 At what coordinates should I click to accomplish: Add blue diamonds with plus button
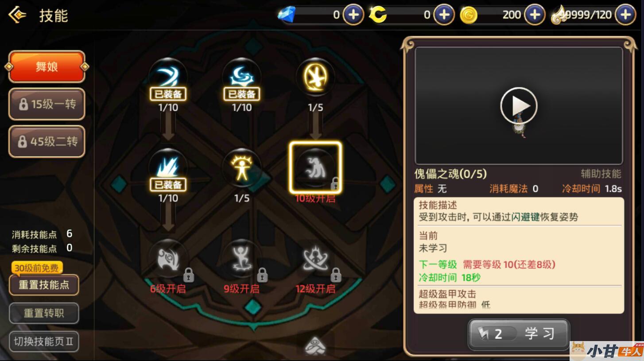coord(353,15)
